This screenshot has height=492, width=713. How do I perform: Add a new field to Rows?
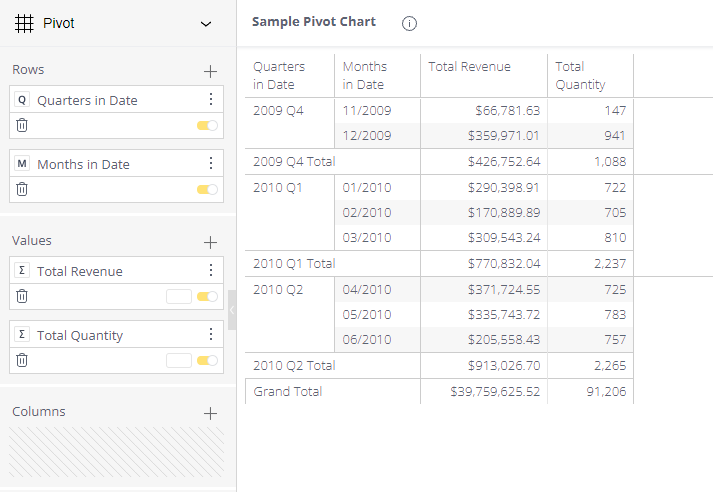coord(210,71)
